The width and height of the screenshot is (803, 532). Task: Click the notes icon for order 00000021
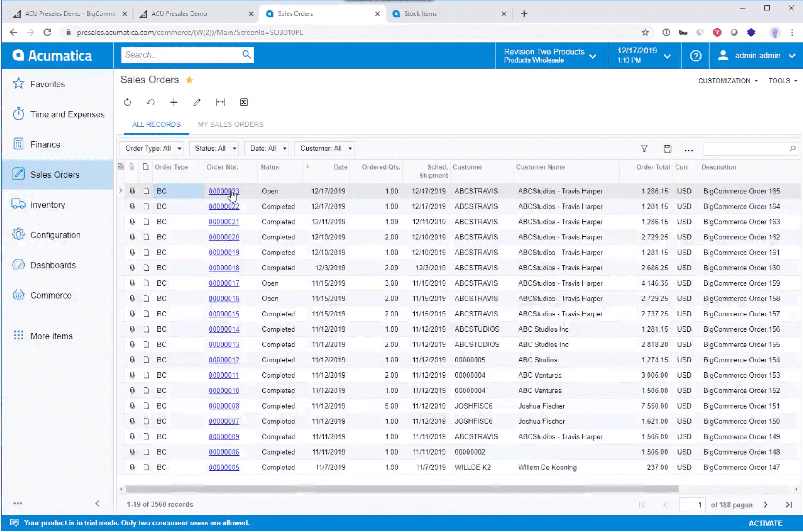pyautogui.click(x=146, y=222)
